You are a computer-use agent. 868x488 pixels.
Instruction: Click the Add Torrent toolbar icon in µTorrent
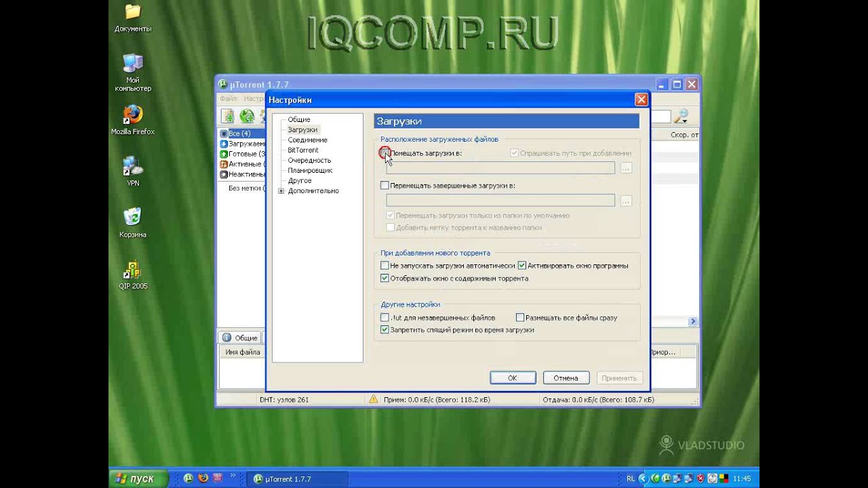[x=227, y=117]
